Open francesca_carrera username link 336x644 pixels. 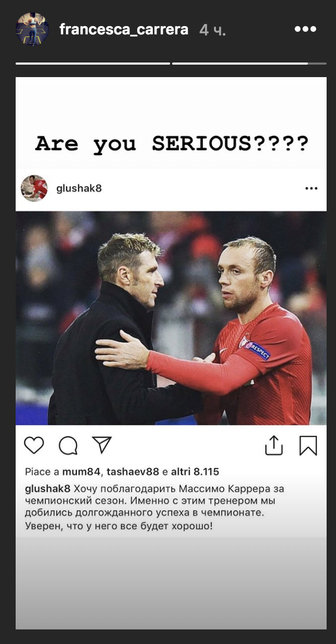[124, 30]
